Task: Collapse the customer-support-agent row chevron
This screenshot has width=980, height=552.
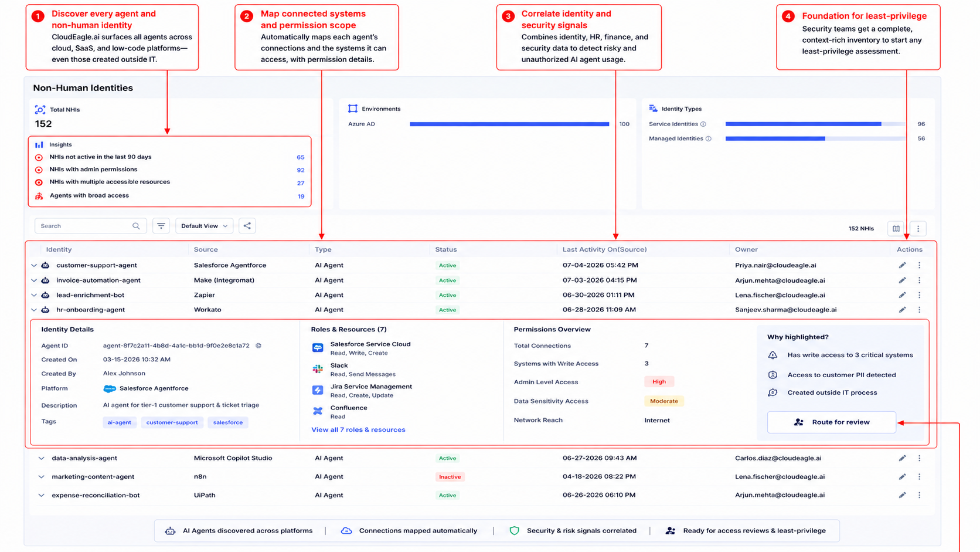Action: pyautogui.click(x=34, y=266)
